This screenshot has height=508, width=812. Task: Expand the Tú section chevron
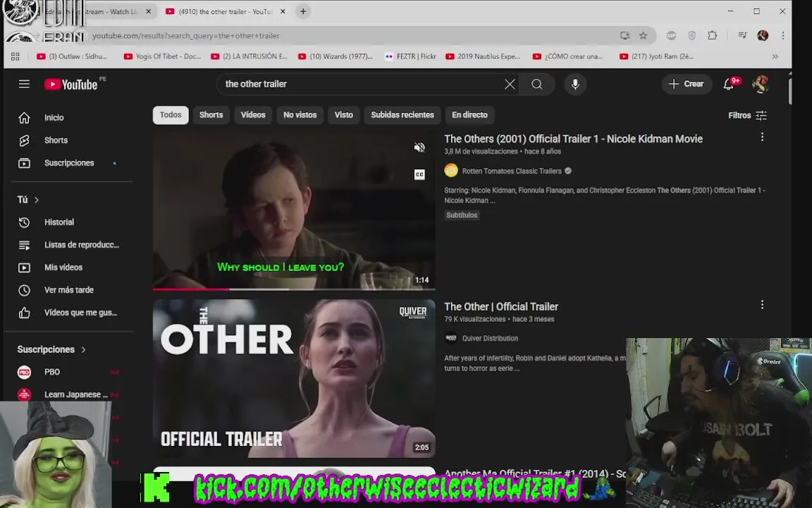pyautogui.click(x=36, y=200)
